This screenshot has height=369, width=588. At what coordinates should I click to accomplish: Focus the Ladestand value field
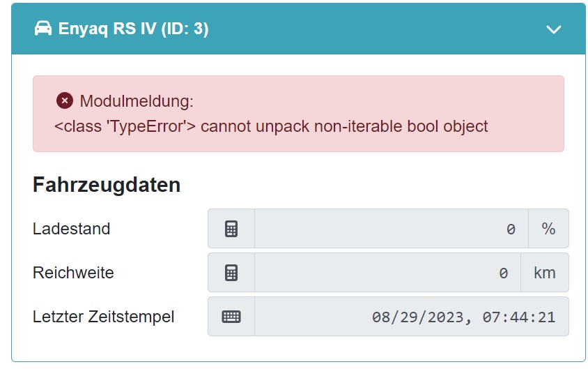[391, 229]
